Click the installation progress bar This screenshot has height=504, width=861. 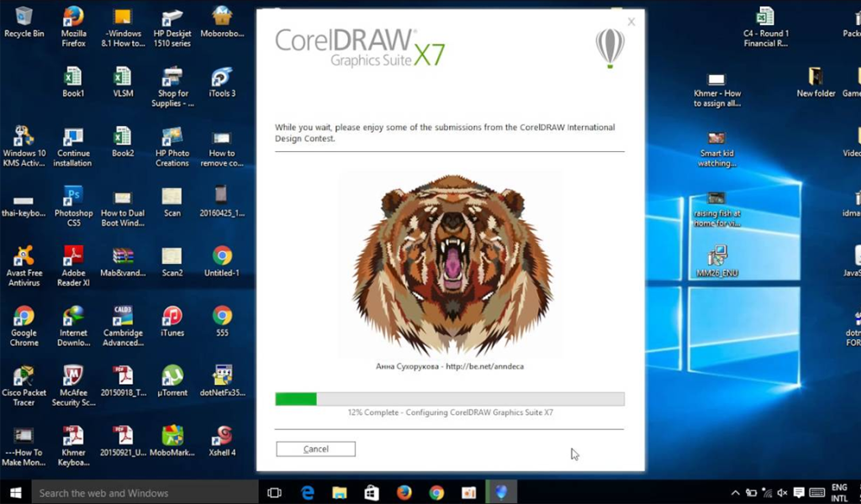[x=450, y=399]
